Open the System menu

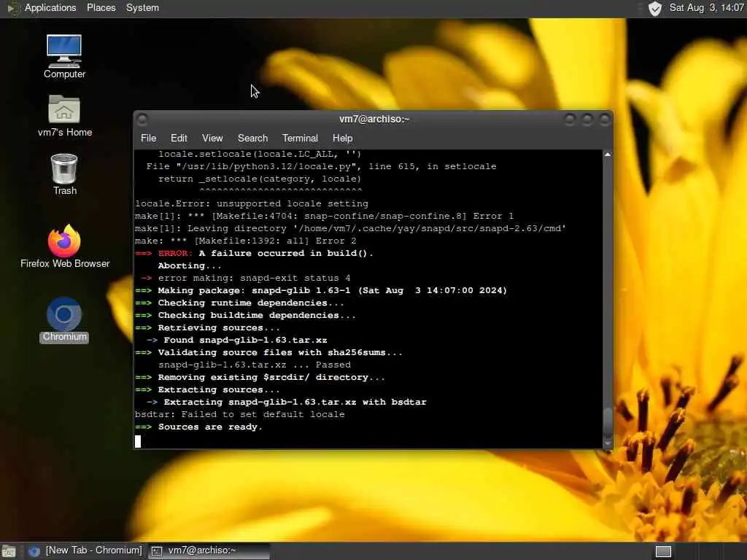tap(142, 7)
